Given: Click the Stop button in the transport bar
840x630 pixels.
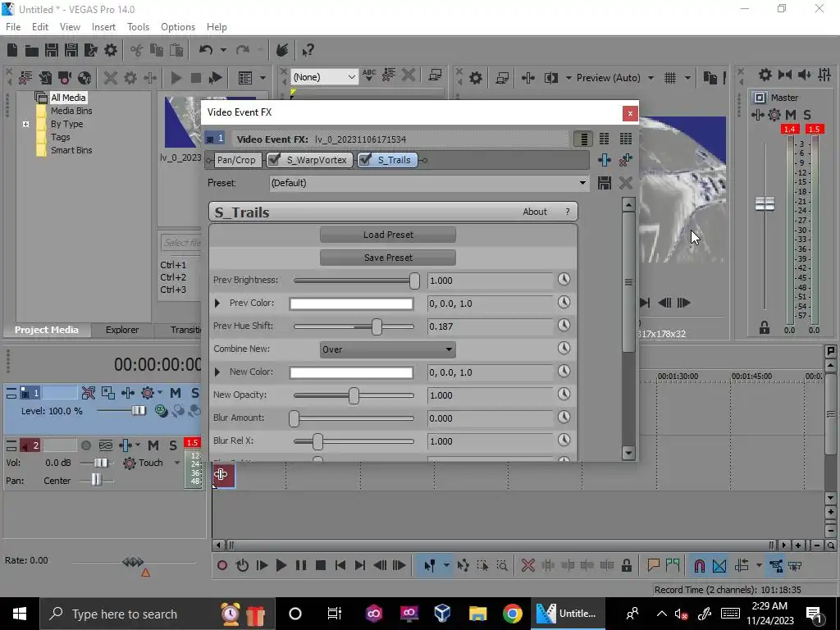Looking at the screenshot, I should pyautogui.click(x=321, y=565).
